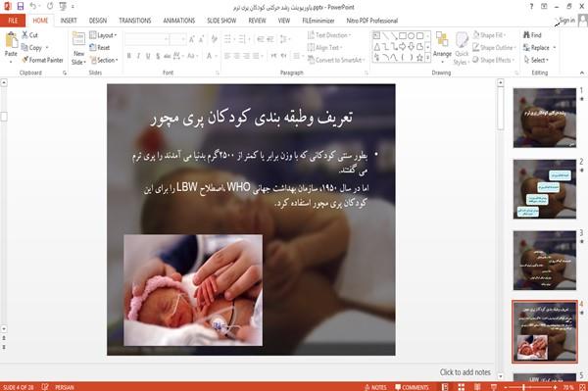
Task: Open the Shape Fill dropdown
Action: click(x=489, y=35)
